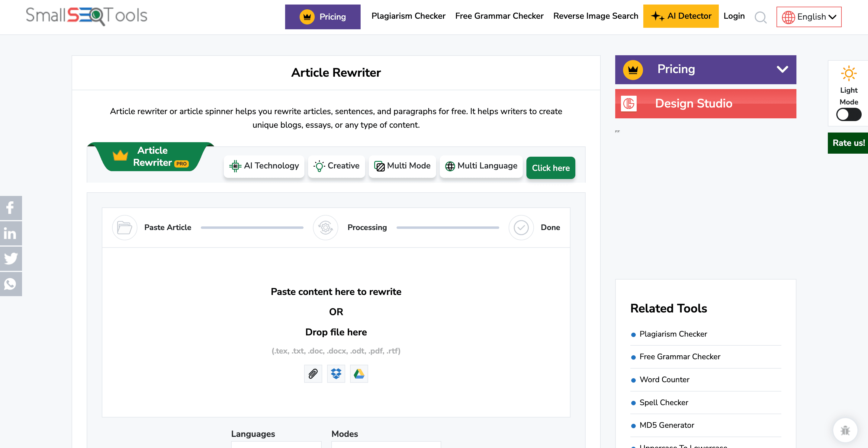Open English language dropdown
This screenshot has width=868, height=448.
point(809,17)
